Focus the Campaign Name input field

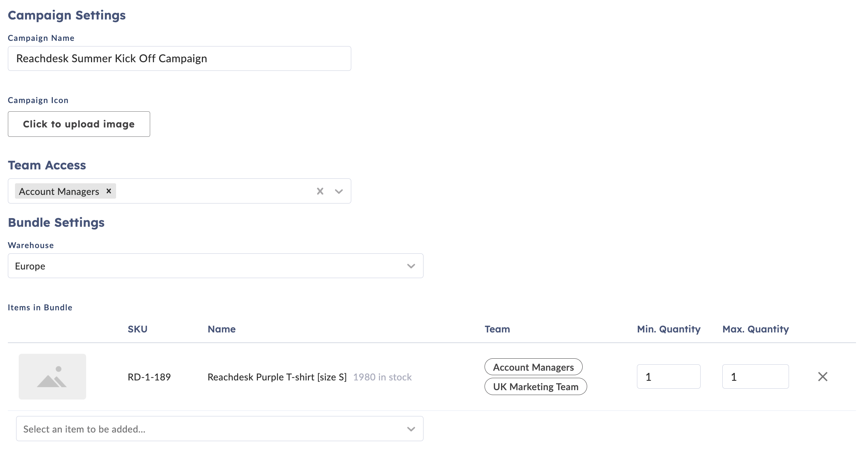pos(179,58)
